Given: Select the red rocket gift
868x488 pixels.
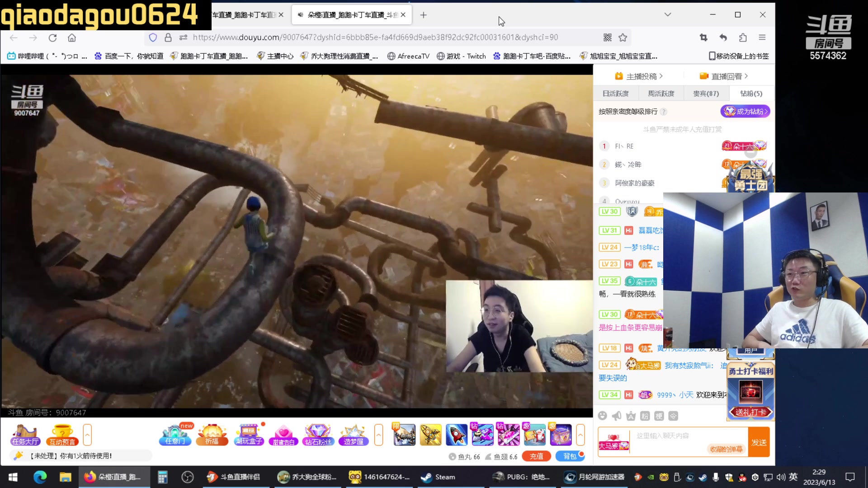Looking at the screenshot, I should click(x=457, y=435).
